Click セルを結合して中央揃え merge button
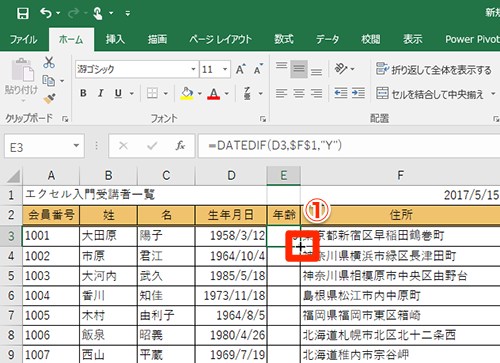The image size is (500, 363). point(430,94)
